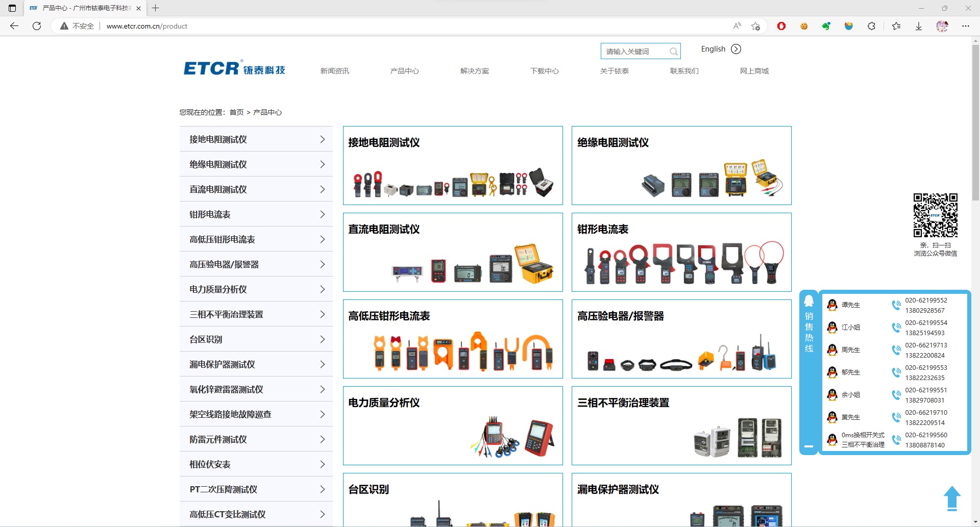
Task: Click QQ icon next to 江小姐
Action: click(x=832, y=328)
